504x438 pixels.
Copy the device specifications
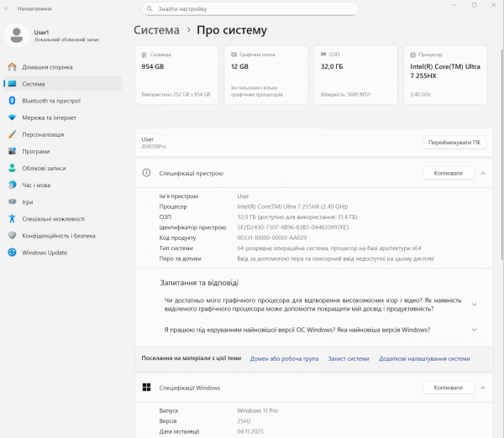click(448, 174)
